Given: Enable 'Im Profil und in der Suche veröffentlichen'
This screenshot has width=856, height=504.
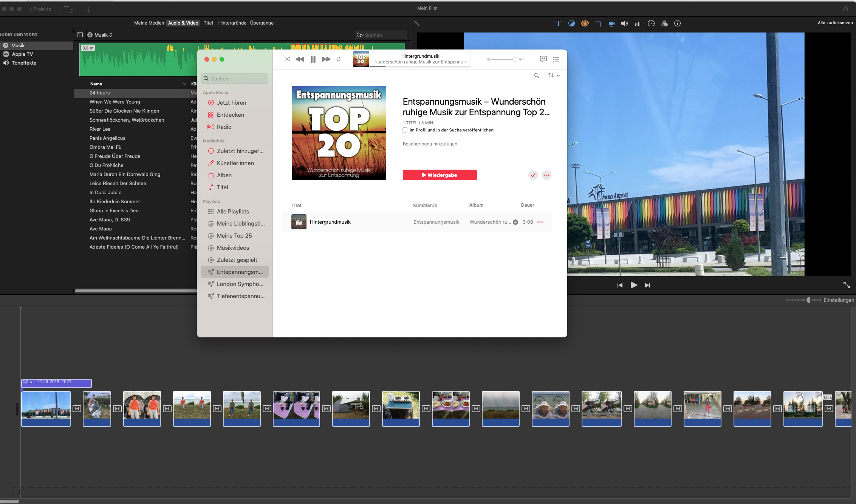Looking at the screenshot, I should tap(405, 130).
